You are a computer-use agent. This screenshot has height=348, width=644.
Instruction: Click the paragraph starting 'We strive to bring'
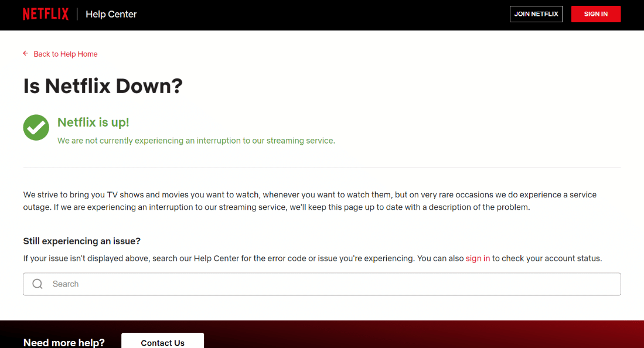pyautogui.click(x=309, y=201)
